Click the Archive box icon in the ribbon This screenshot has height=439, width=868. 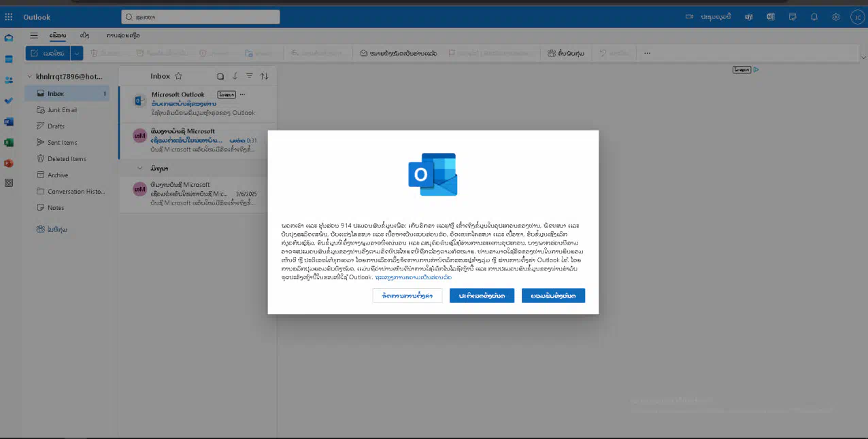pyautogui.click(x=139, y=53)
